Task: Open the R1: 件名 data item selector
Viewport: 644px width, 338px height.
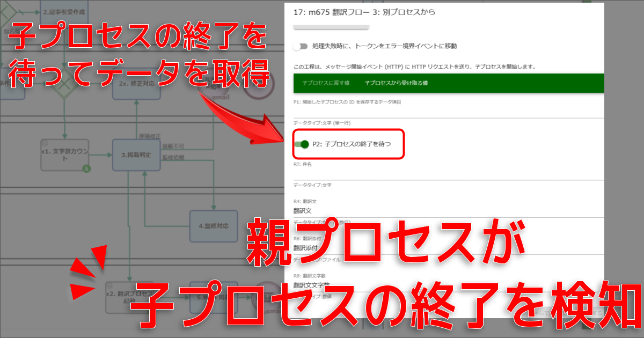Action: click(x=449, y=174)
